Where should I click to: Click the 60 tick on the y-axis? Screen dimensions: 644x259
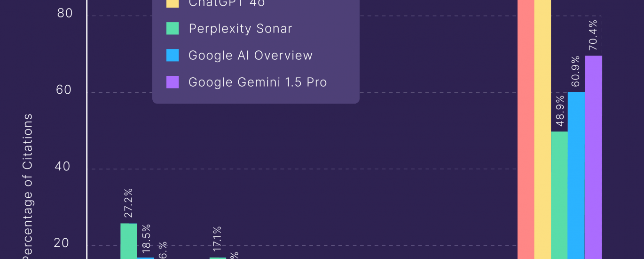coord(64,89)
